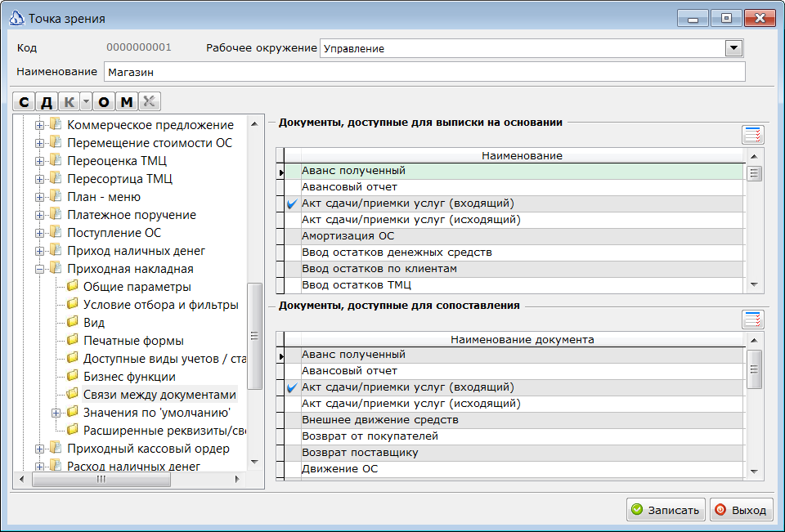Open selection list icon for выписки на основании
This screenshot has height=532, width=785.
pyautogui.click(x=752, y=135)
